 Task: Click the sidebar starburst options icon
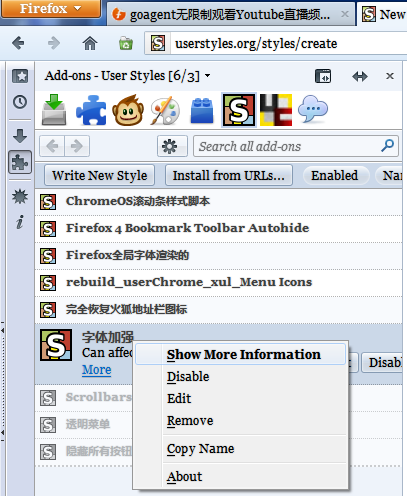20,196
